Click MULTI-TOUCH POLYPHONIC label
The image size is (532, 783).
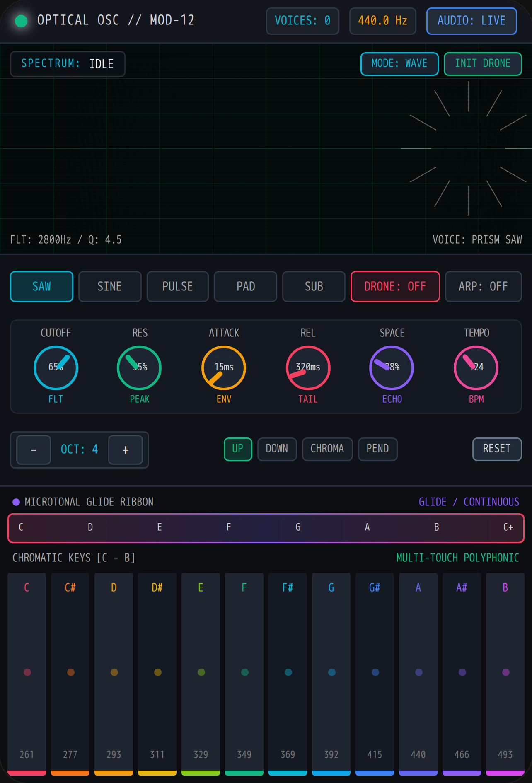(458, 558)
